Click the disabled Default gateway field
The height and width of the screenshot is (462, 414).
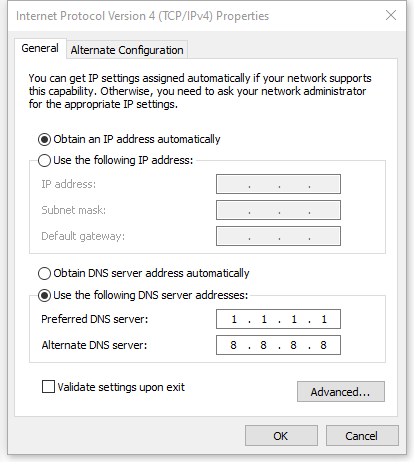(x=278, y=236)
